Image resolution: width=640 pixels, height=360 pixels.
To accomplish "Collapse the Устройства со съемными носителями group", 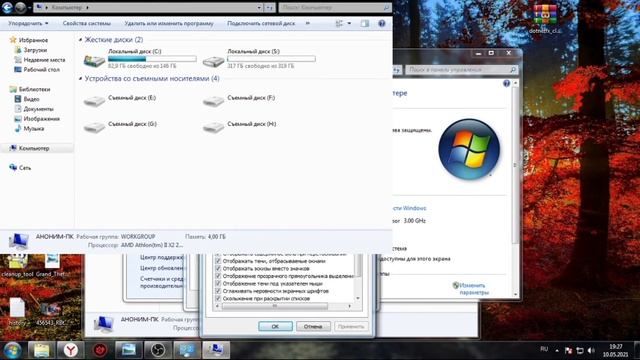I will [x=80, y=78].
